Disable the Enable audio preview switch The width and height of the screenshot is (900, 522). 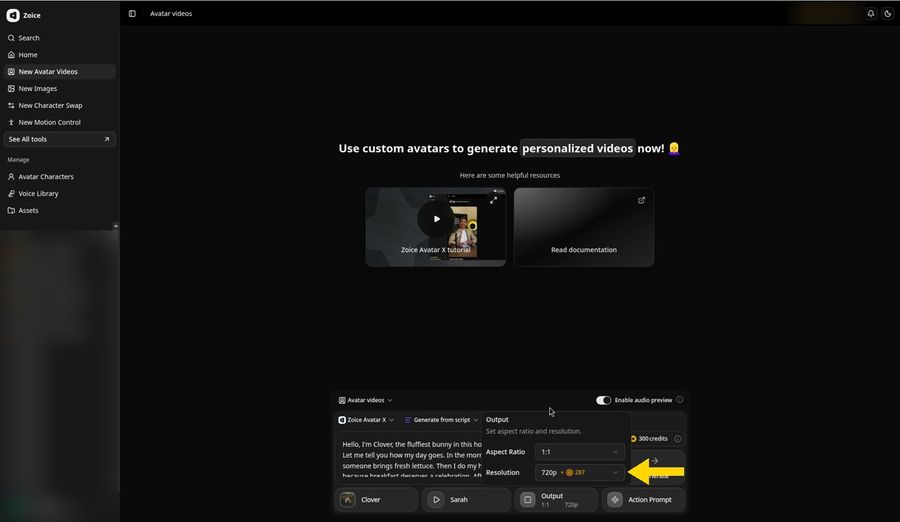click(603, 400)
